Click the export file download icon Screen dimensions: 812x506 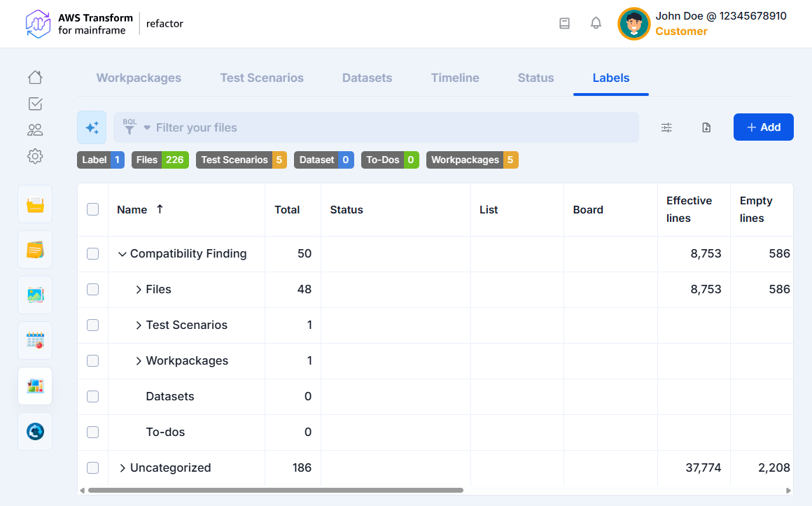point(706,127)
